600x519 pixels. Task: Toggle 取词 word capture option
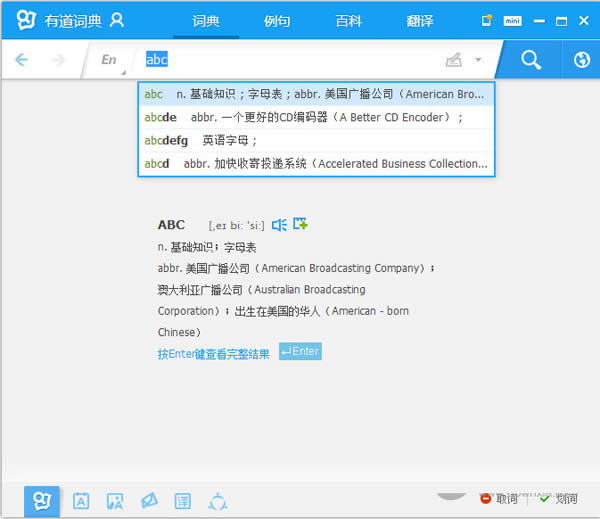click(500, 498)
